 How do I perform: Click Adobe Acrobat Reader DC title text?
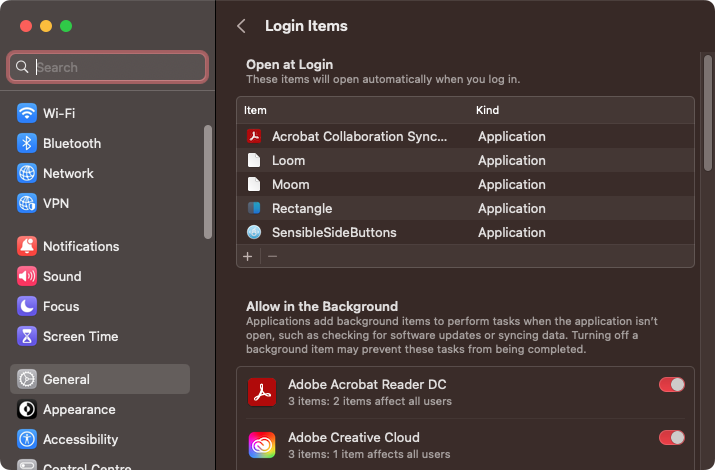(367, 384)
